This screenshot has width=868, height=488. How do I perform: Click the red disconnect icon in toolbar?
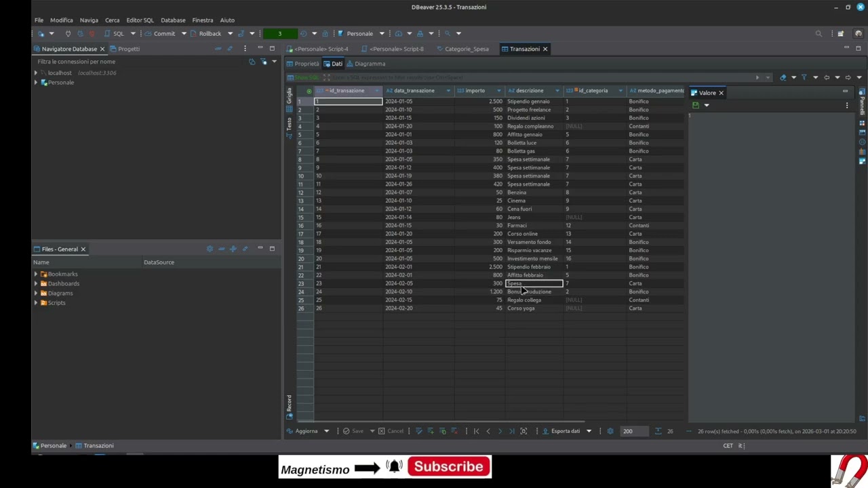click(92, 33)
